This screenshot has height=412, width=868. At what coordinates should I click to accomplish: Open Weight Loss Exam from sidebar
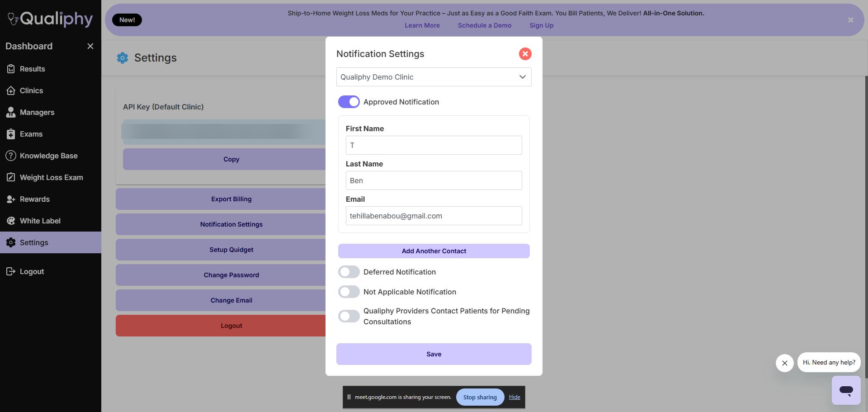51,177
